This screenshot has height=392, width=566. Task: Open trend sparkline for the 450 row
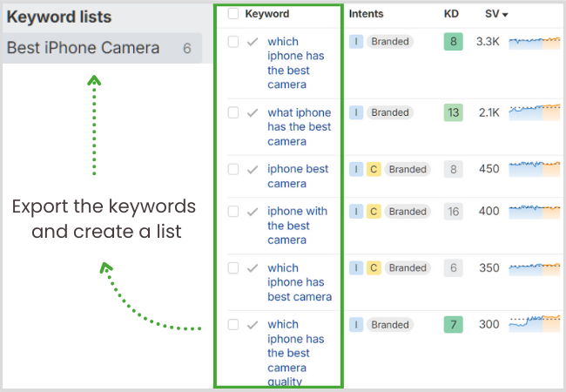(x=535, y=169)
